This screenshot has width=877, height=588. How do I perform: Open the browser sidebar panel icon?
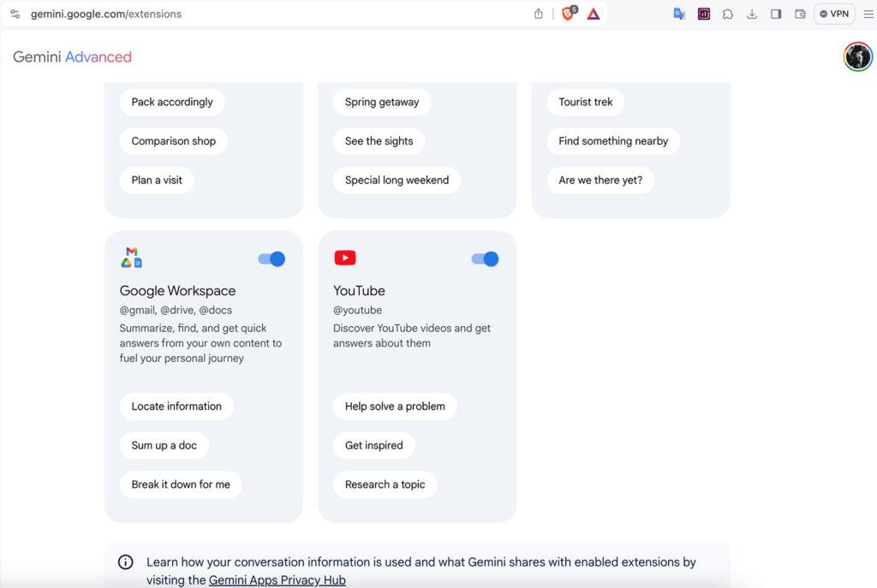tap(776, 14)
